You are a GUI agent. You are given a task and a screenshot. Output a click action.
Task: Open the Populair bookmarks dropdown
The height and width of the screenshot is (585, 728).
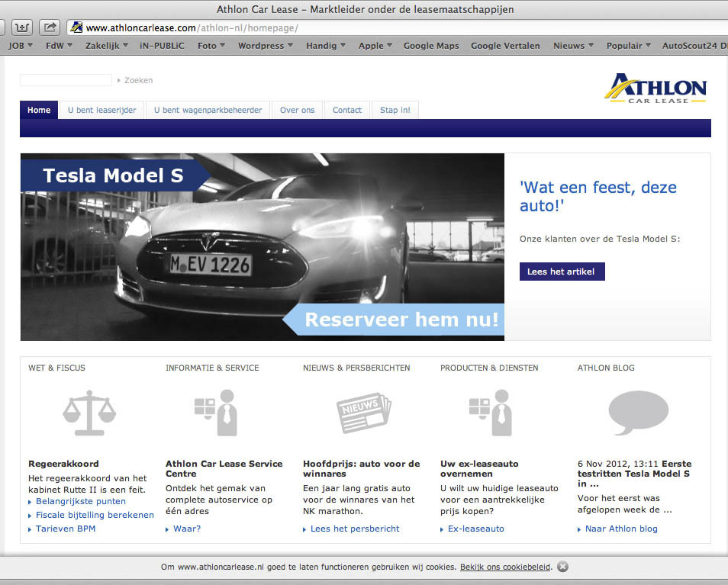pos(629,46)
